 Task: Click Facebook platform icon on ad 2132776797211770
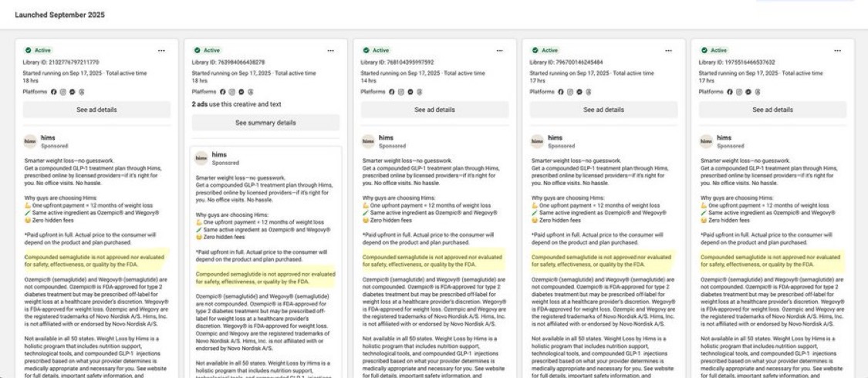point(54,92)
